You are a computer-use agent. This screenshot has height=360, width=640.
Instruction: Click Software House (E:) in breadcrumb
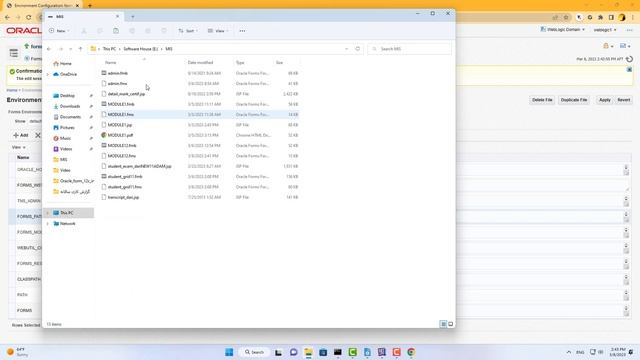(140, 49)
